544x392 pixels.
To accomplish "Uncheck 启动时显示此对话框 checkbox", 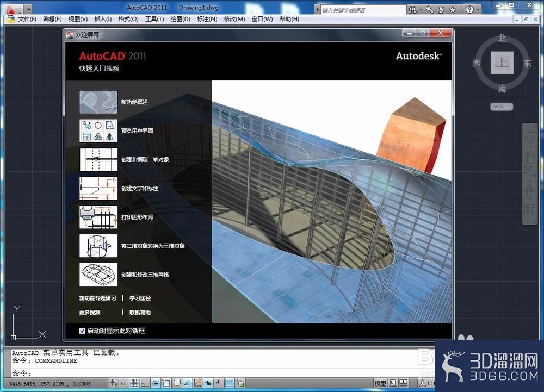I will click(82, 331).
